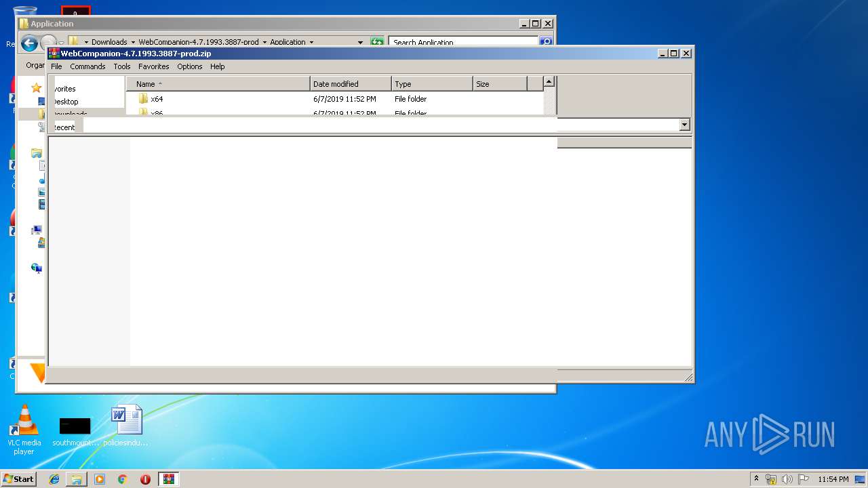
Task: Click the folder icon in Explorer's address bar
Action: (74, 42)
